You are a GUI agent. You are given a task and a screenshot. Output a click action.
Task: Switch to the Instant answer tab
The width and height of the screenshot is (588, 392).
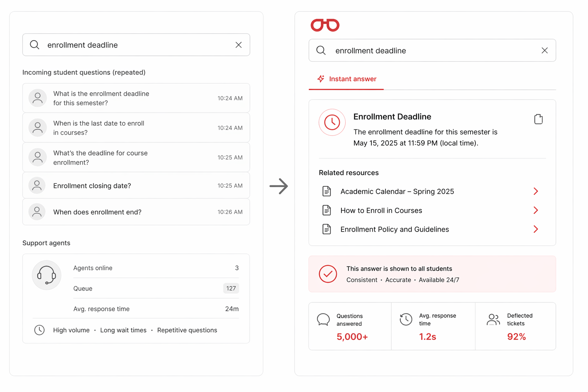coord(346,79)
